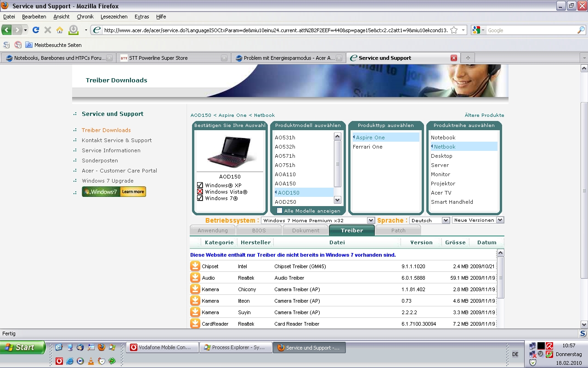
Task: Click the Windows 7 Learn more banner
Action: point(114,192)
